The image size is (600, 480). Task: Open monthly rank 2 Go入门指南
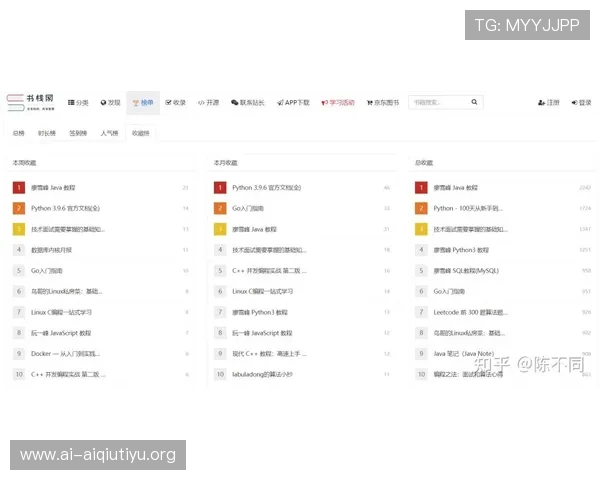pyautogui.click(x=248, y=208)
